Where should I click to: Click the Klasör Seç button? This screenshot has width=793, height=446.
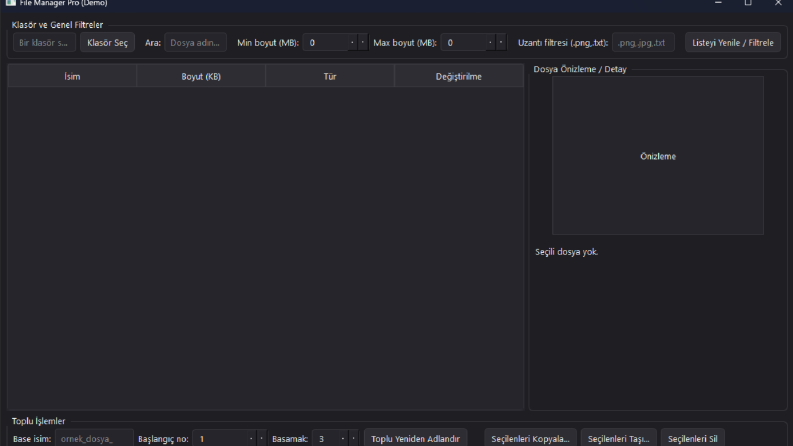tap(107, 42)
